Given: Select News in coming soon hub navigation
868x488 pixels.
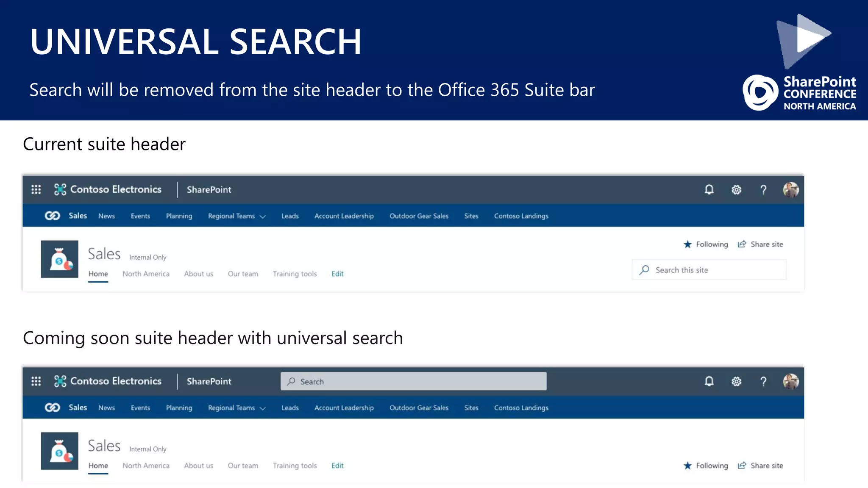Looking at the screenshot, I should 106,408.
